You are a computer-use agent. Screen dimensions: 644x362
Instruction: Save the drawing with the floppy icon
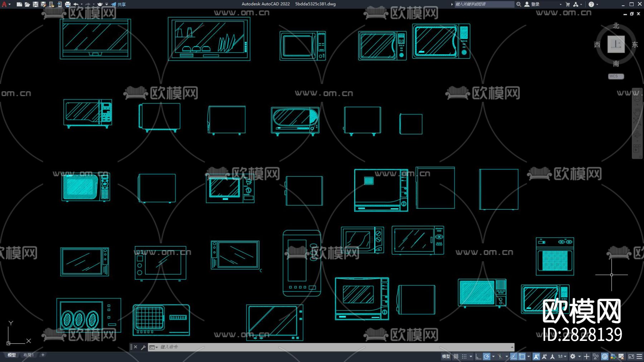[35, 4]
